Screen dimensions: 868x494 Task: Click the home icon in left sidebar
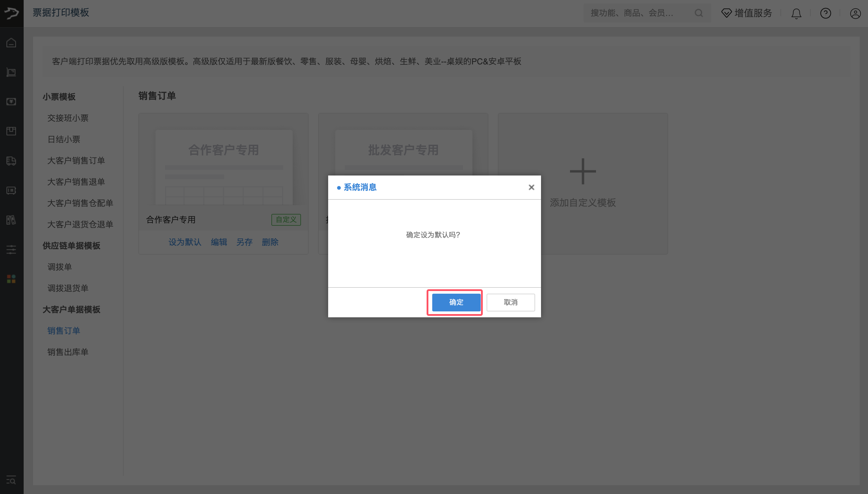[11, 43]
